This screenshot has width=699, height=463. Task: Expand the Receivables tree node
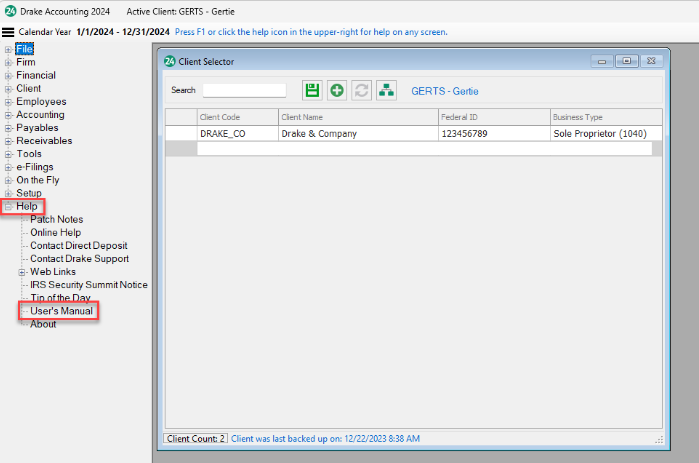click(8, 141)
